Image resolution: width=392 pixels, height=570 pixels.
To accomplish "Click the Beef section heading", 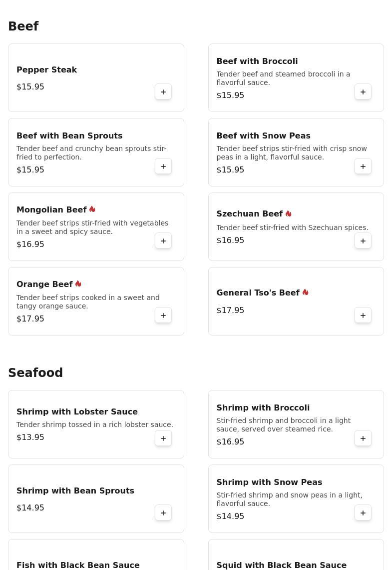I will (23, 26).
